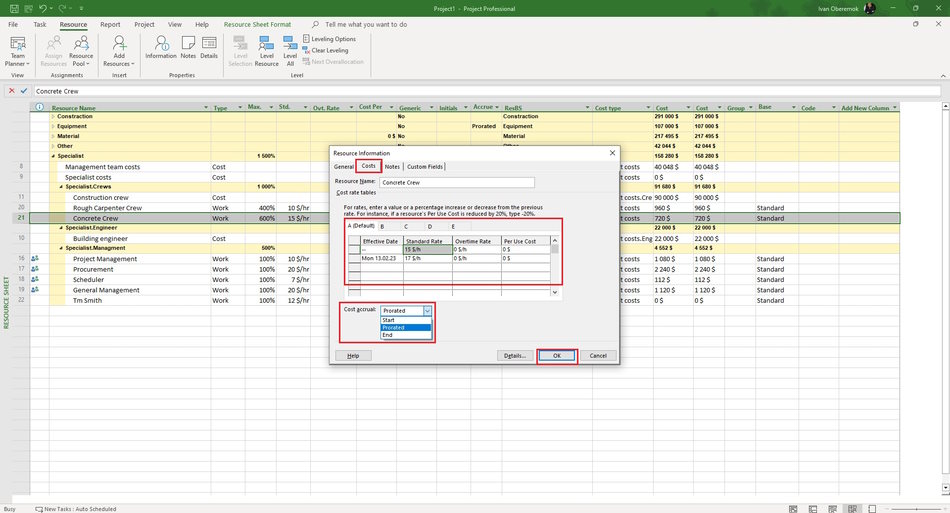Switch to the Task ribbon tab
The width and height of the screenshot is (950, 513).
tap(39, 24)
